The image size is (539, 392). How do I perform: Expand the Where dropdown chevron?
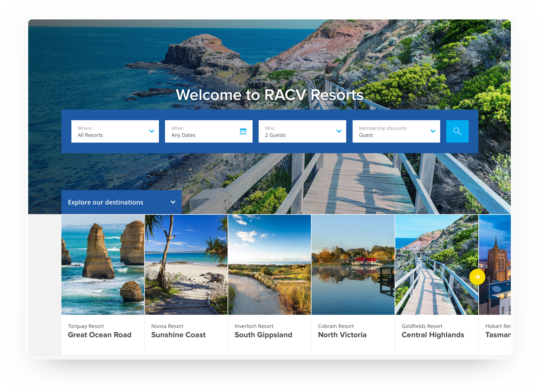(x=152, y=131)
